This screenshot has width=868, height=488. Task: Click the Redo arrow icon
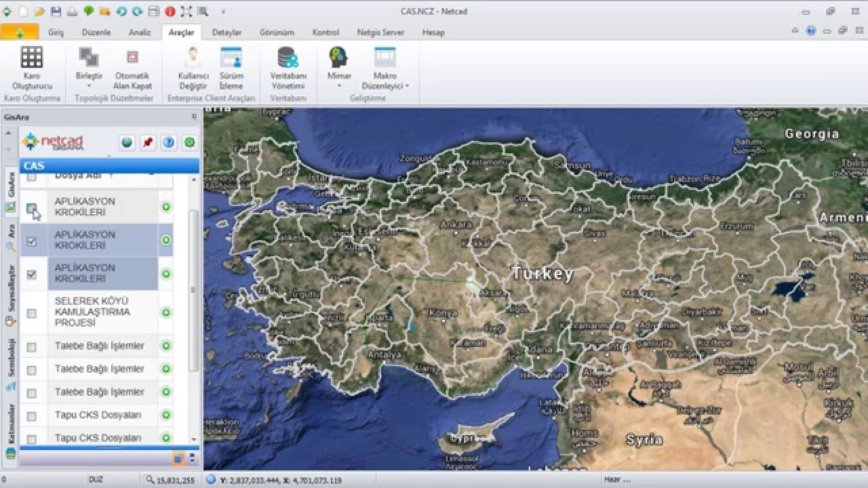[138, 12]
